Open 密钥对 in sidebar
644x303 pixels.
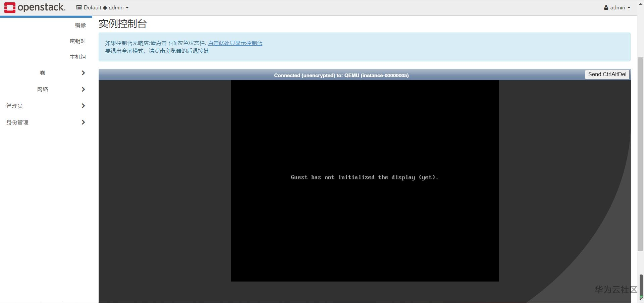pos(78,41)
